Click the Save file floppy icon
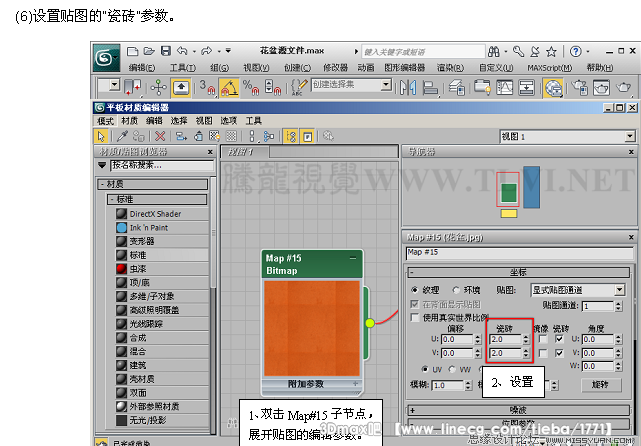Screen dimensions: 641x446 (166, 51)
